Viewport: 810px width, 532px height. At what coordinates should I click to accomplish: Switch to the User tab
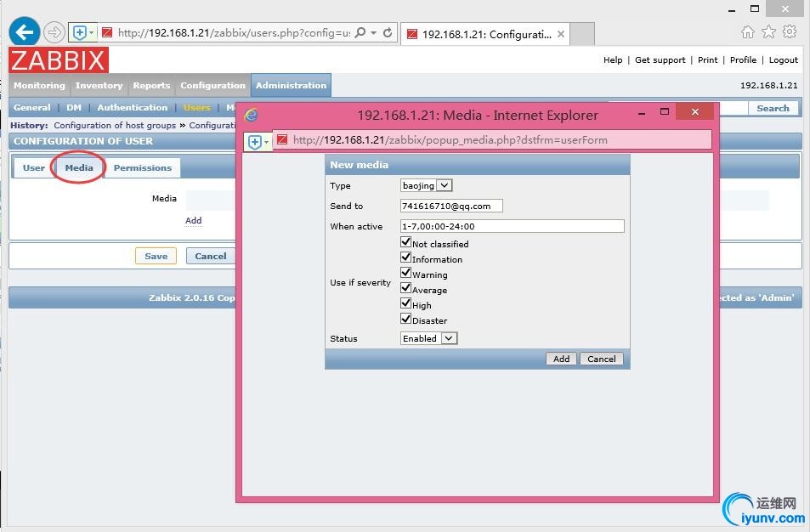(34, 168)
